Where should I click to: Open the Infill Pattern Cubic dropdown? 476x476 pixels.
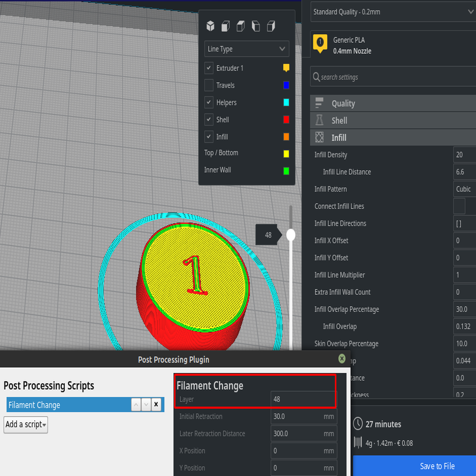[464, 189]
